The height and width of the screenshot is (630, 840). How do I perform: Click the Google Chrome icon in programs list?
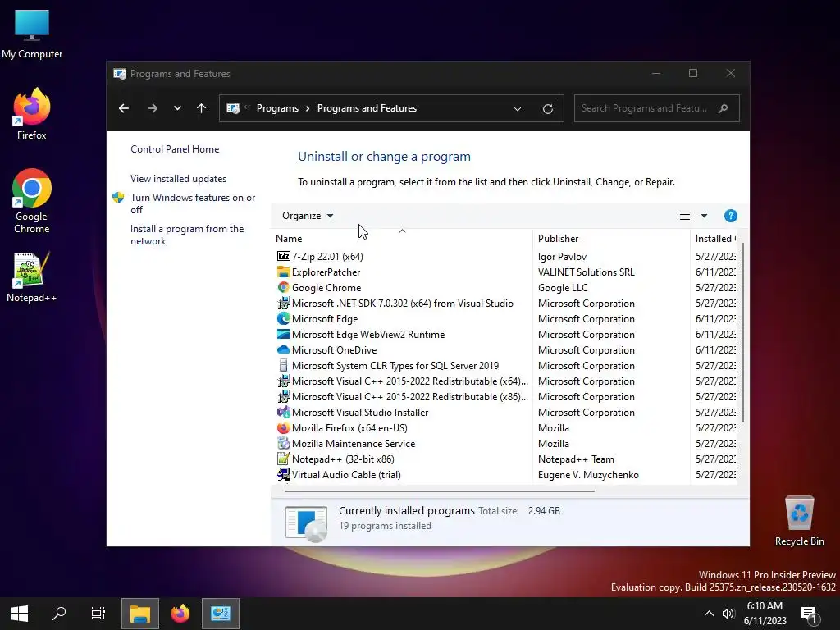pos(283,287)
